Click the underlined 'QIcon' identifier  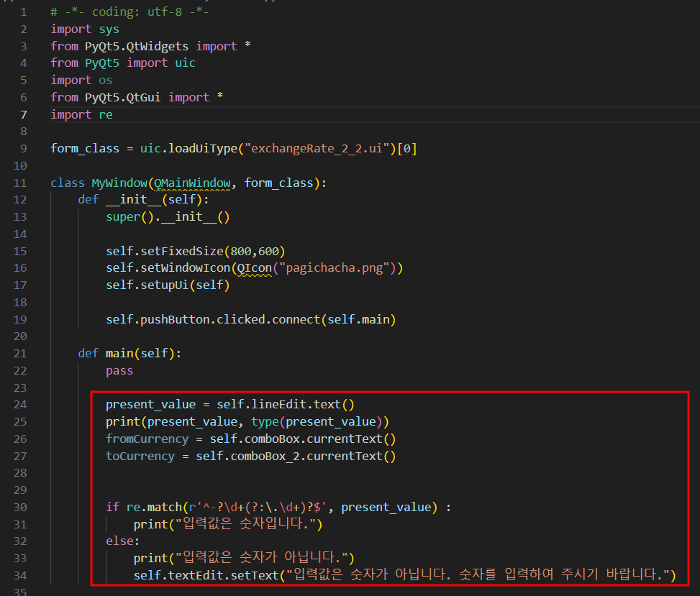(x=254, y=268)
